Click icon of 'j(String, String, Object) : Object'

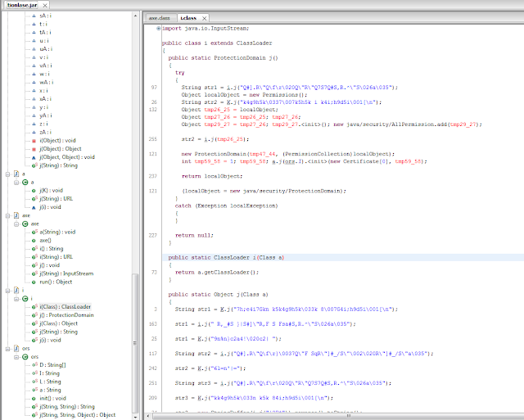[x=34, y=415]
